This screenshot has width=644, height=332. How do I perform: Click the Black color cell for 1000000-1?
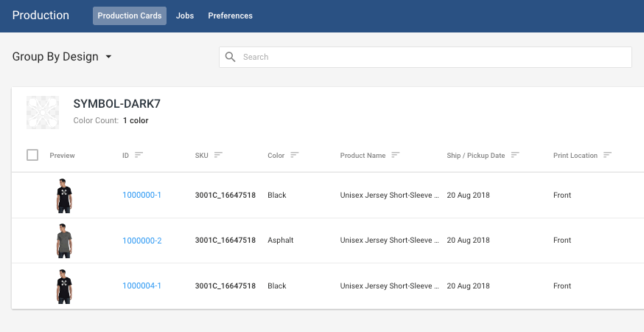click(277, 195)
